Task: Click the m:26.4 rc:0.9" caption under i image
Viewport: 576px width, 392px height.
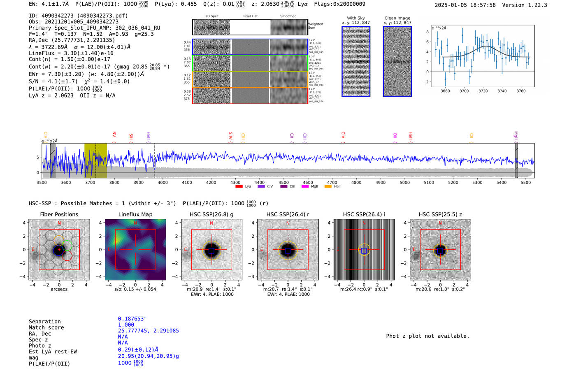Action: click(x=364, y=289)
